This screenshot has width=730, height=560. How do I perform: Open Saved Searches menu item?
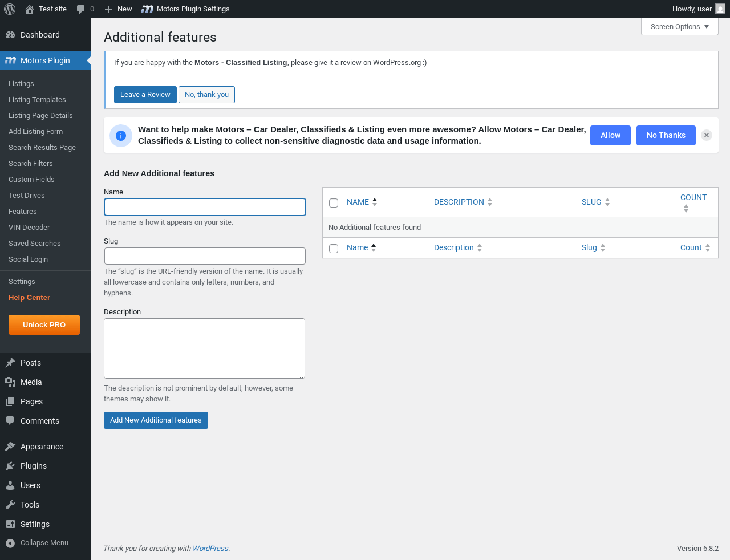click(35, 244)
